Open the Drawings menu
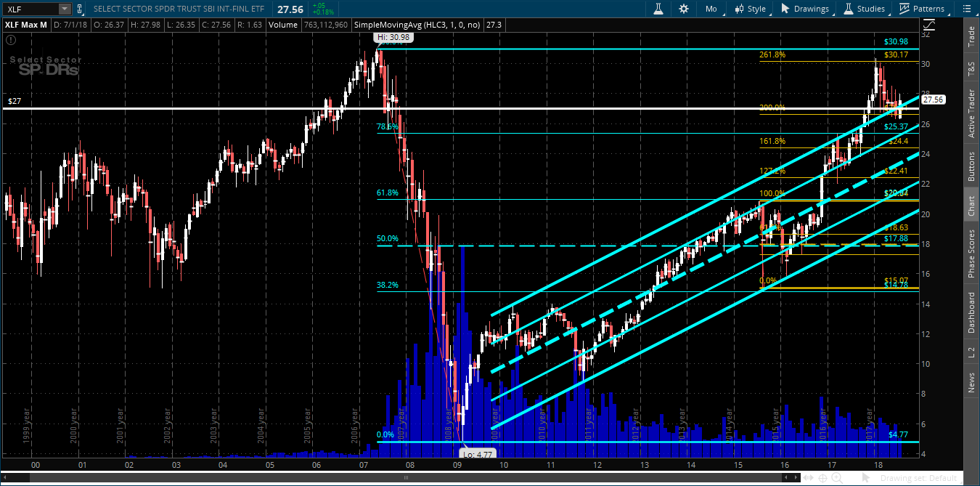Viewport: 980px width, 486px height. coord(805,9)
